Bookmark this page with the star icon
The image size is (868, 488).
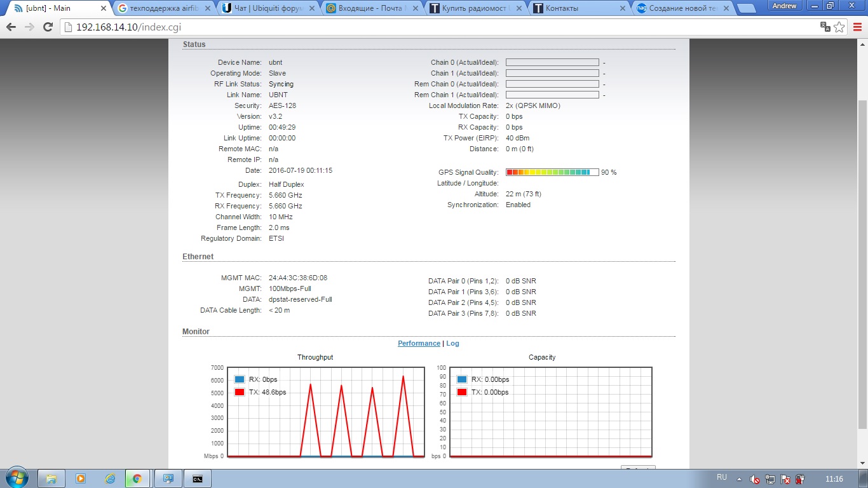(839, 27)
